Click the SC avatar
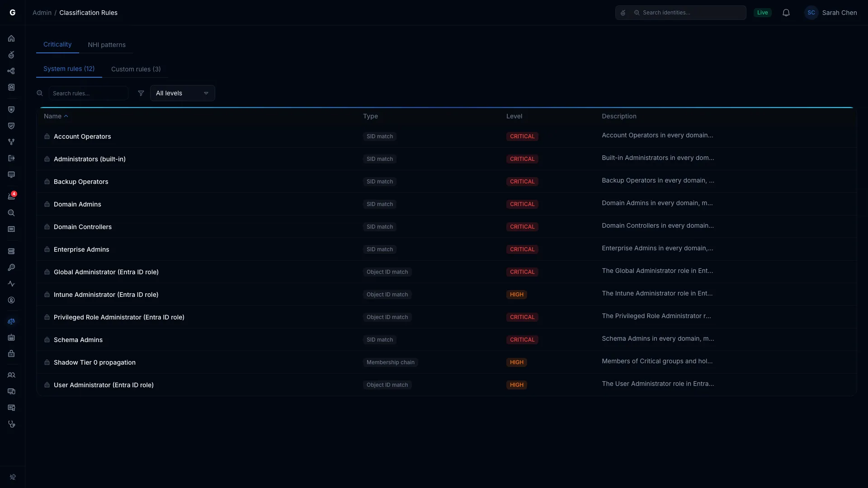The image size is (868, 488). click(x=811, y=13)
